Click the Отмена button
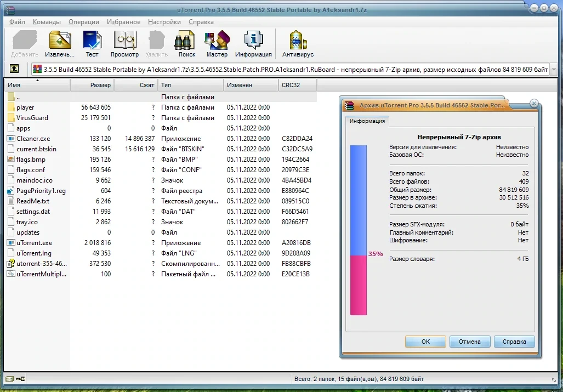The width and height of the screenshot is (563, 392). pos(470,342)
